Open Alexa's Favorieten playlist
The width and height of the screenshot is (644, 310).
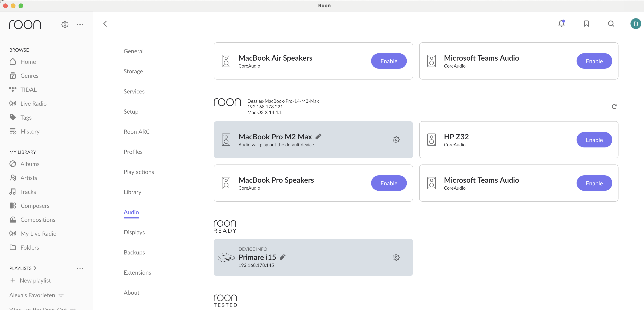click(32, 295)
